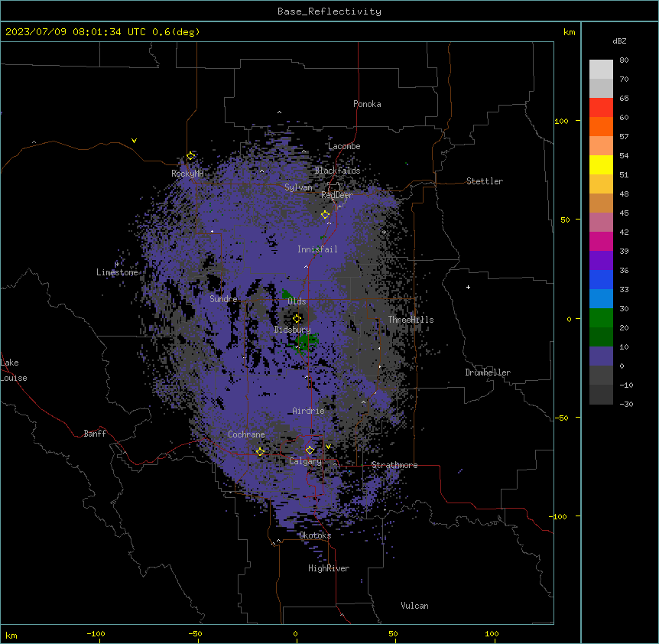Screen dimensions: 659x644
Task: Click the -30 value in the dBZ legend
Action: click(626, 405)
